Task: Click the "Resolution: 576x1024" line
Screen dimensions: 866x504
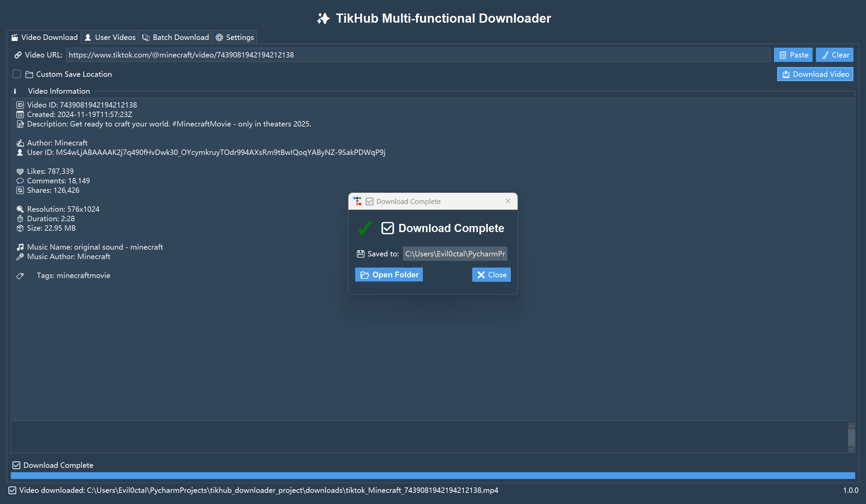Action: coord(63,209)
